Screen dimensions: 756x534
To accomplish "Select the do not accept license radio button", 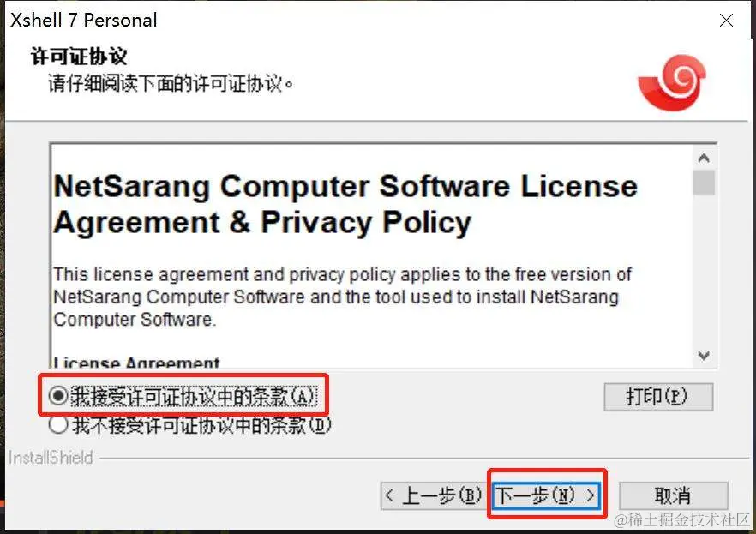I will pyautogui.click(x=58, y=425).
